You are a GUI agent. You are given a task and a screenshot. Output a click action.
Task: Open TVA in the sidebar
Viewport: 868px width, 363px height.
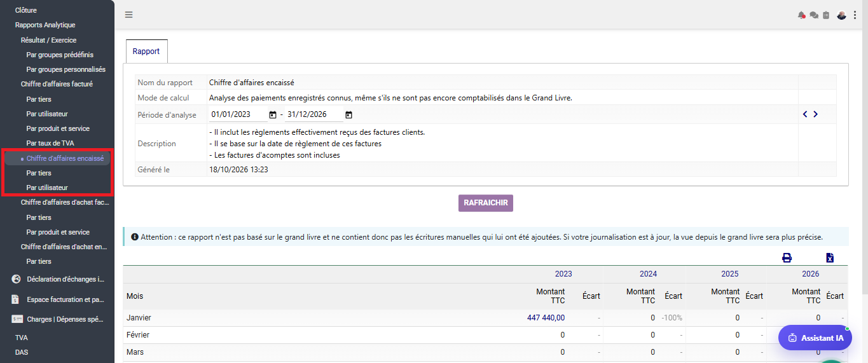point(22,338)
